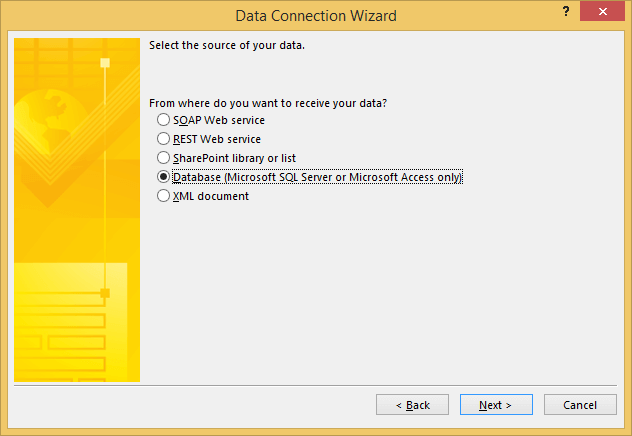Screen dimensions: 632x436
Task: Click the lower square node in banner
Action: [x=105, y=293]
